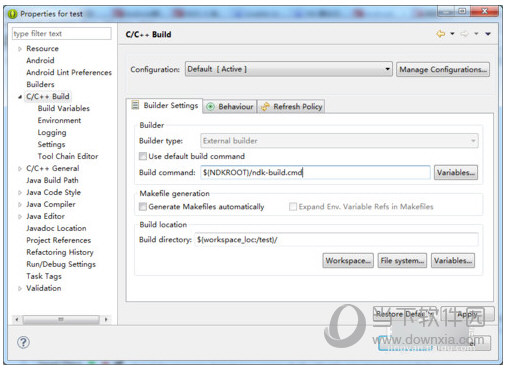The height and width of the screenshot is (369, 509).
Task: Toggle Expand Env. Variable Refs checkbox
Action: tap(293, 207)
